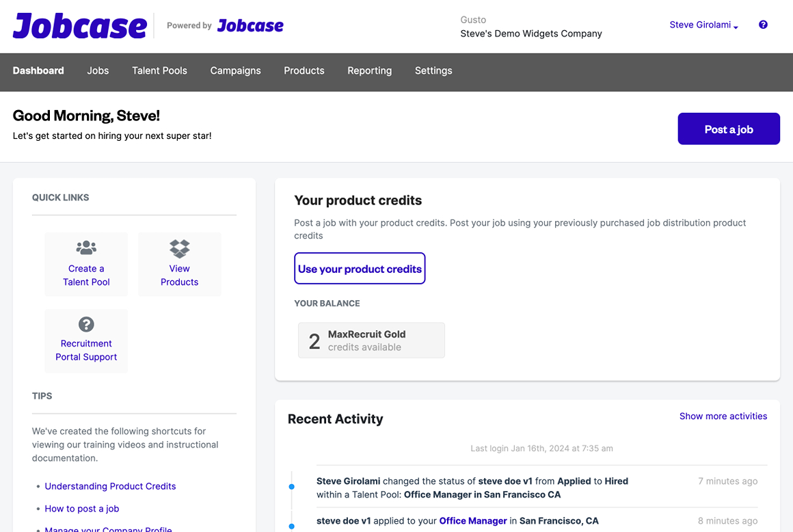Open the Jobs menu item
Screen dimensions: 793x532
tap(98, 71)
